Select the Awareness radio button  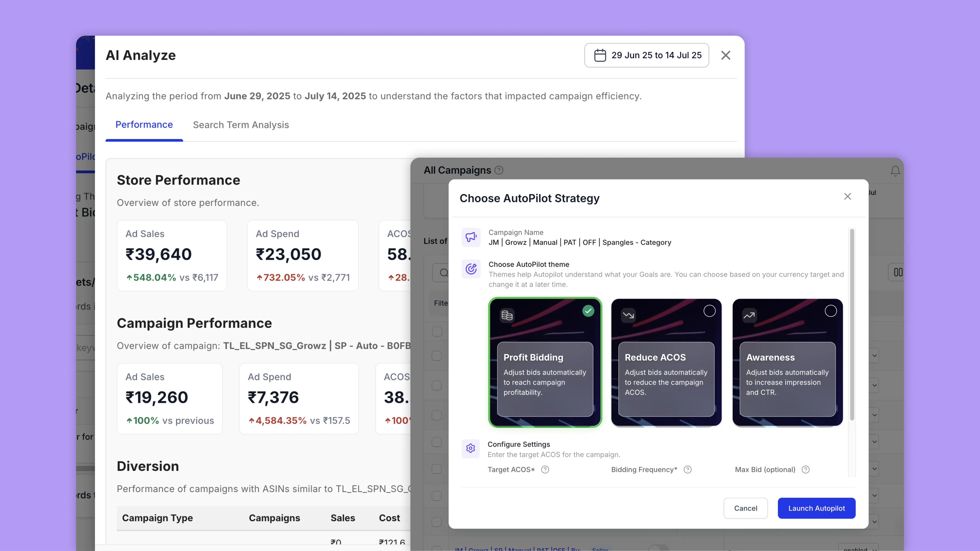pyautogui.click(x=830, y=311)
